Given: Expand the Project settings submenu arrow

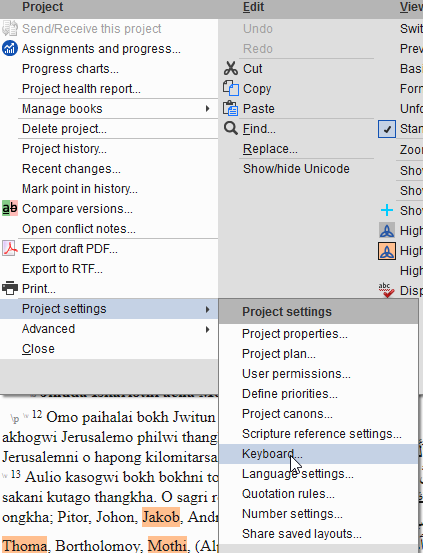Looking at the screenshot, I should pos(208,309).
